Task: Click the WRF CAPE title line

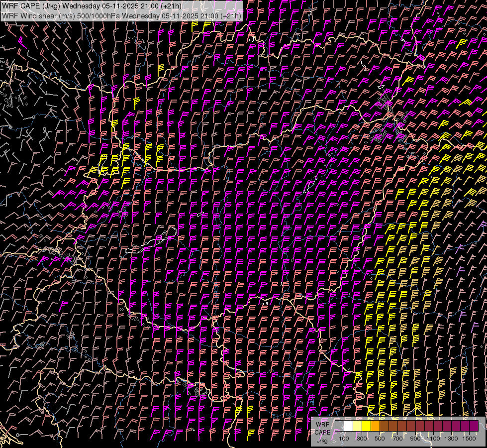Action: pyautogui.click(x=92, y=6)
